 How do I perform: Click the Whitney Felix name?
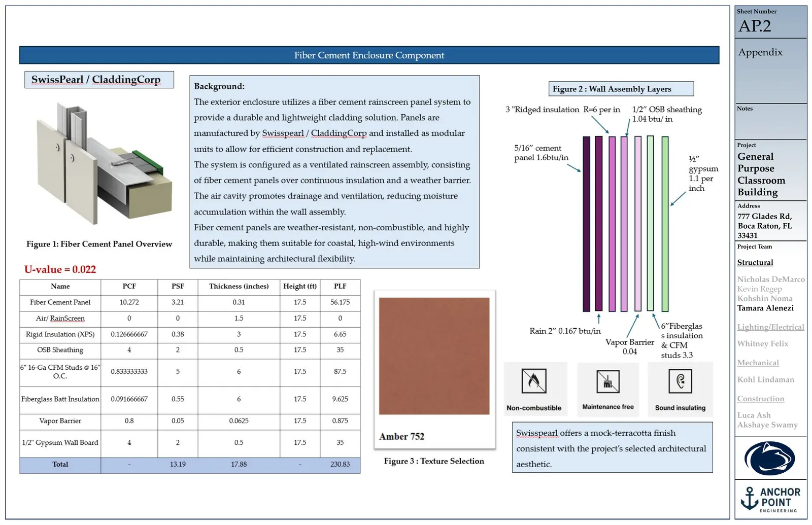pos(762,344)
